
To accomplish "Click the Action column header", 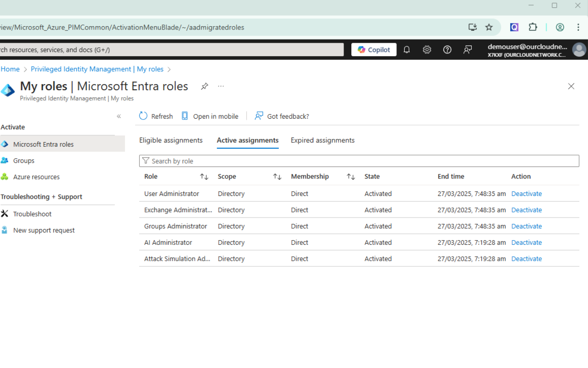I will (x=521, y=177).
